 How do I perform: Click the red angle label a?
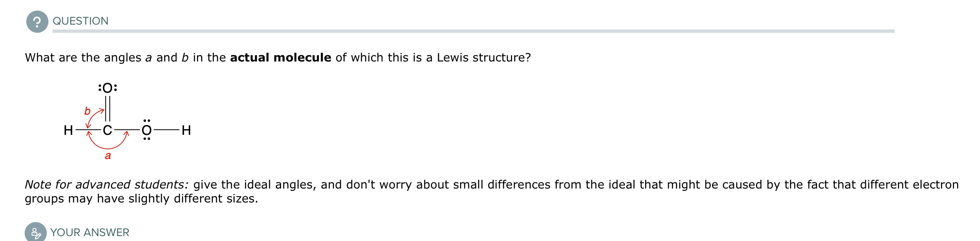[108, 156]
